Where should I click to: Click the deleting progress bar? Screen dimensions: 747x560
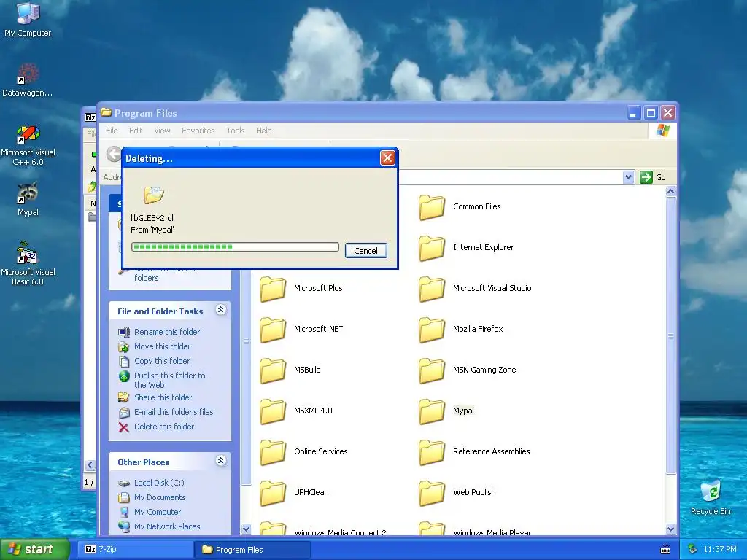(x=235, y=246)
